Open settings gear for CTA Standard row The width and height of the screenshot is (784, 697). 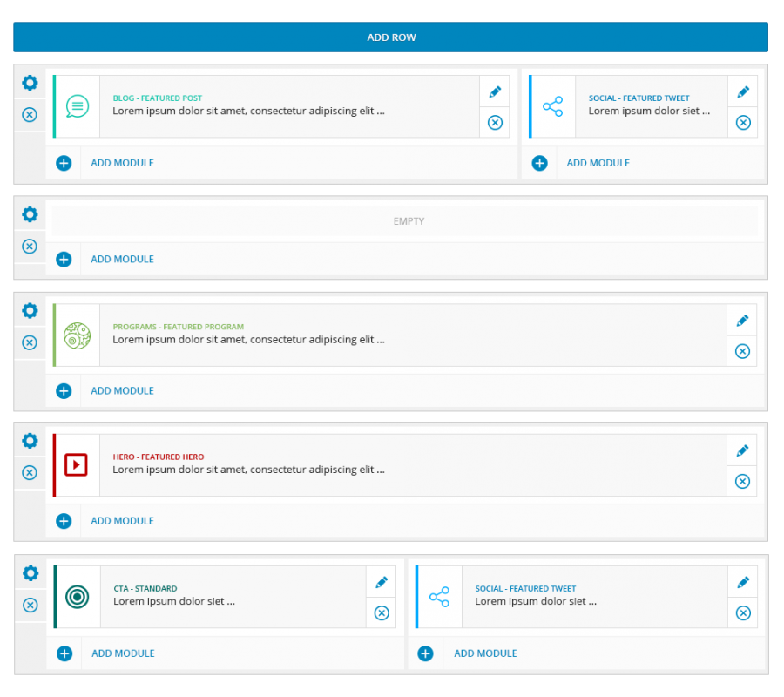(30, 573)
